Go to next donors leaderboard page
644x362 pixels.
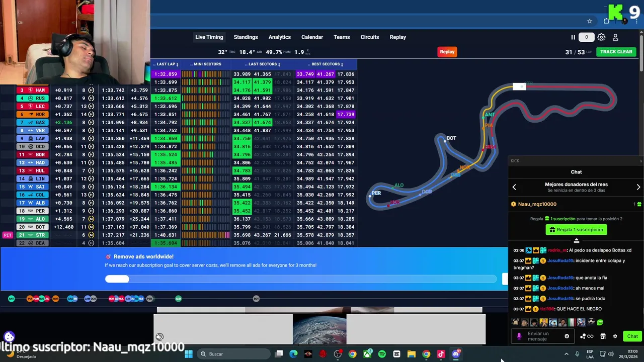pos(638,187)
